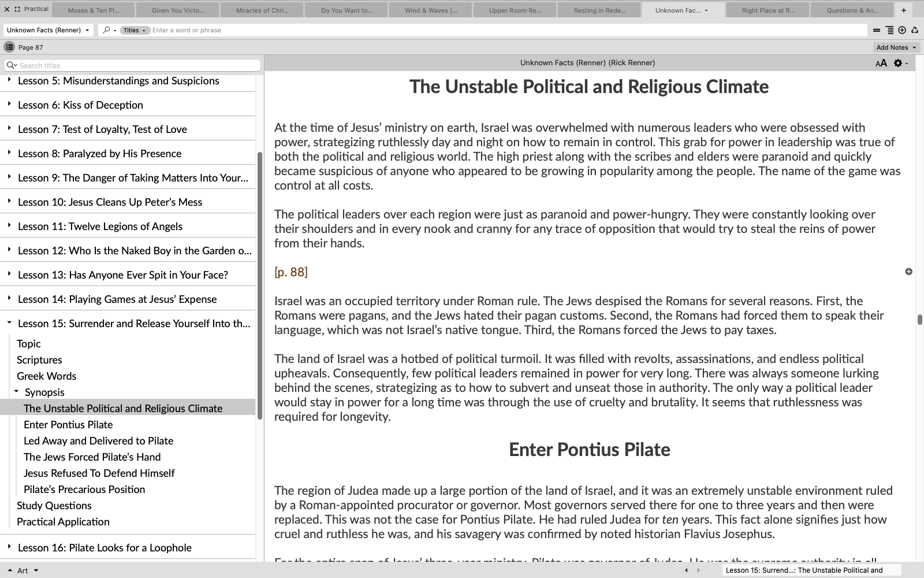Click the Lesson 10: Jesus Cleans Up Peter's Mess title
This screenshot has width=924, height=578.
pos(110,202)
